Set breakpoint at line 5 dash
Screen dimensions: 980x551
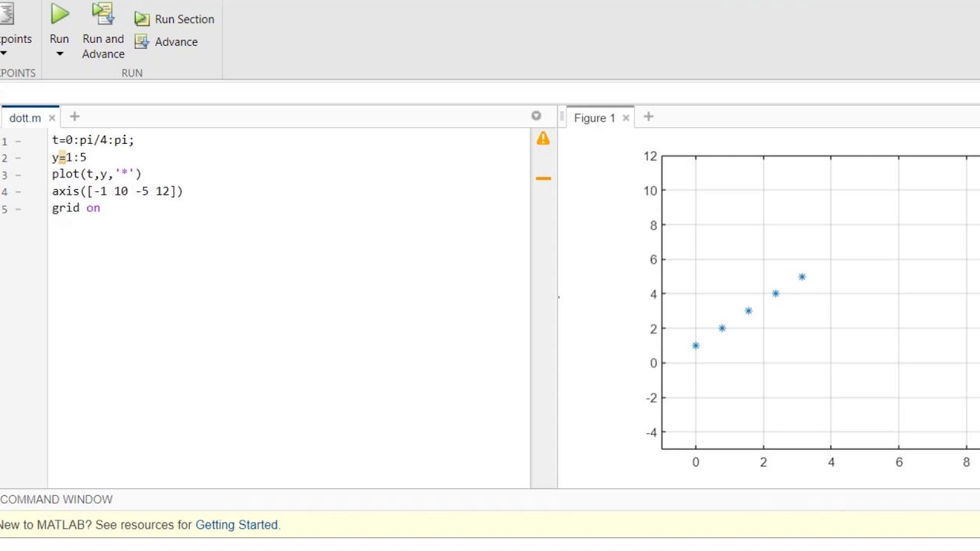18,209
